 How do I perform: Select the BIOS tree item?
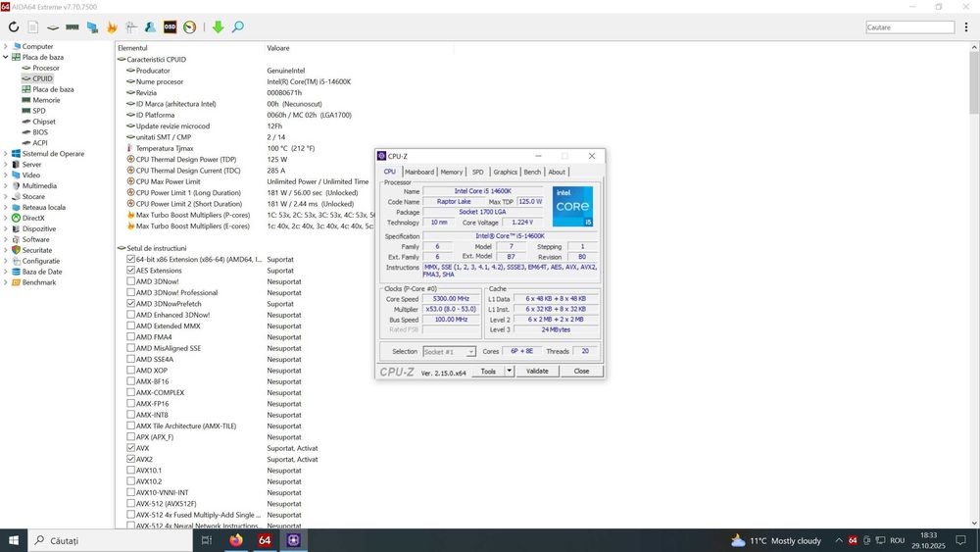40,132
